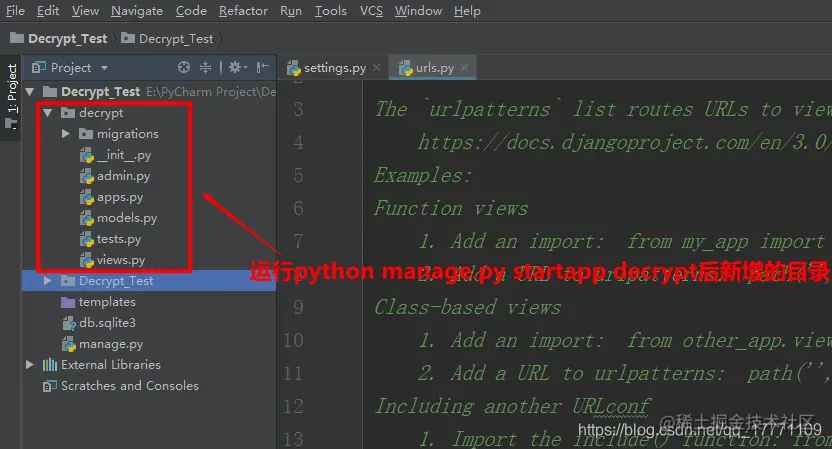Viewport: 832px width, 449px height.
Task: Expand the highlighted Decrypt_Test subfolder arrow
Action: click(x=47, y=281)
